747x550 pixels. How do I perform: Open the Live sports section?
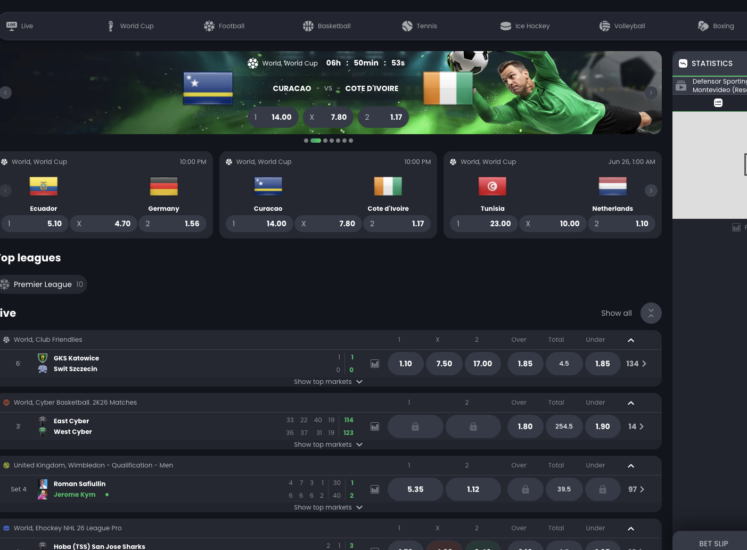click(x=20, y=26)
